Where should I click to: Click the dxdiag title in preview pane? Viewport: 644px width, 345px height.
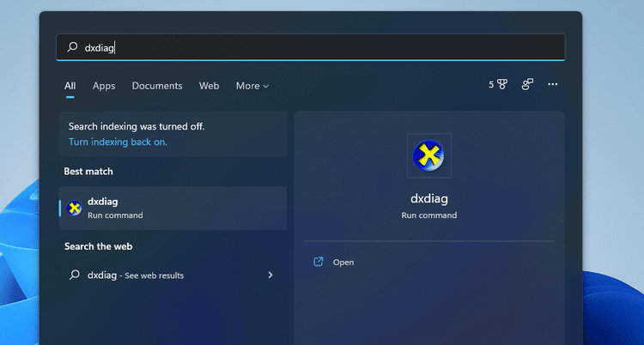point(429,199)
